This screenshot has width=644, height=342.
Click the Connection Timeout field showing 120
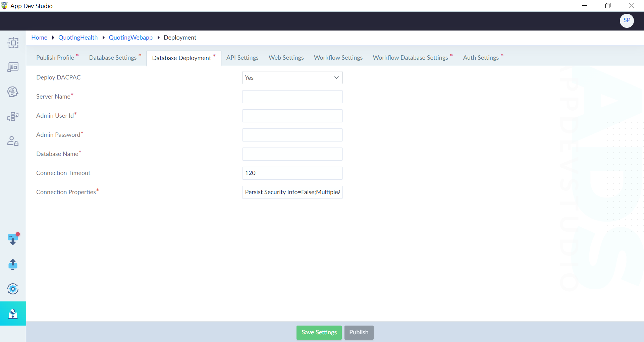[x=292, y=173]
